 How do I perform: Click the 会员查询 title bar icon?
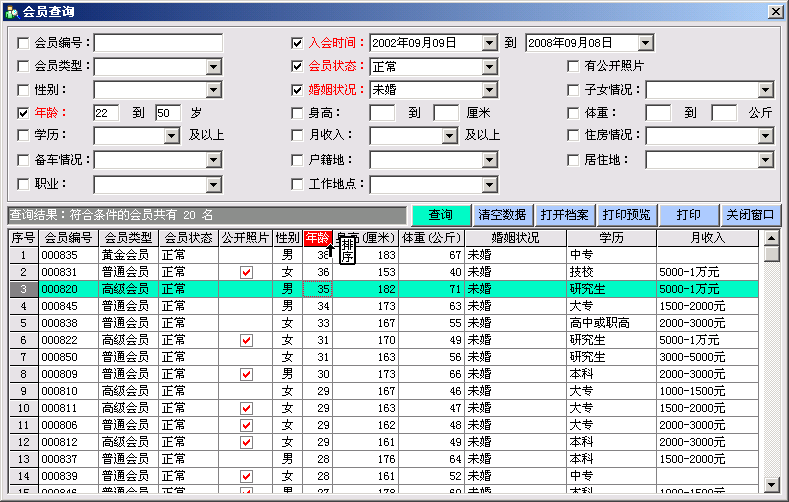[11, 11]
